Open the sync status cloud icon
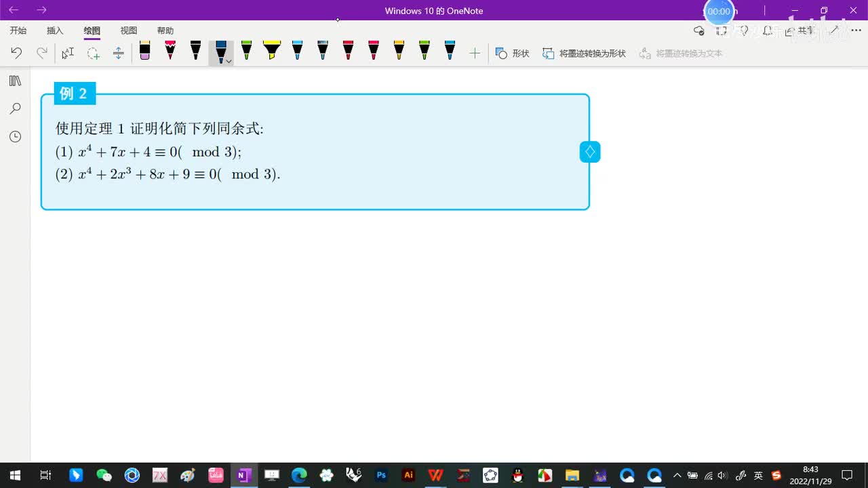The width and height of the screenshot is (868, 488). tap(699, 30)
